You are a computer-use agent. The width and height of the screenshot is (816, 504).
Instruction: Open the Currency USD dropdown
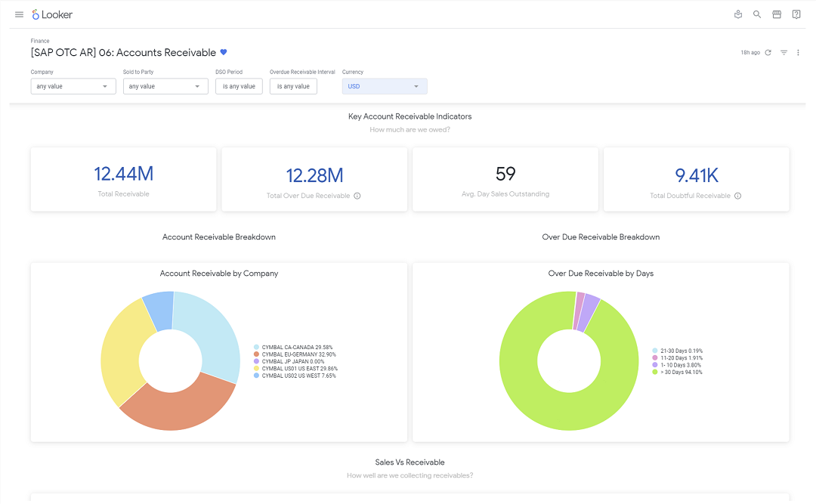click(x=385, y=86)
